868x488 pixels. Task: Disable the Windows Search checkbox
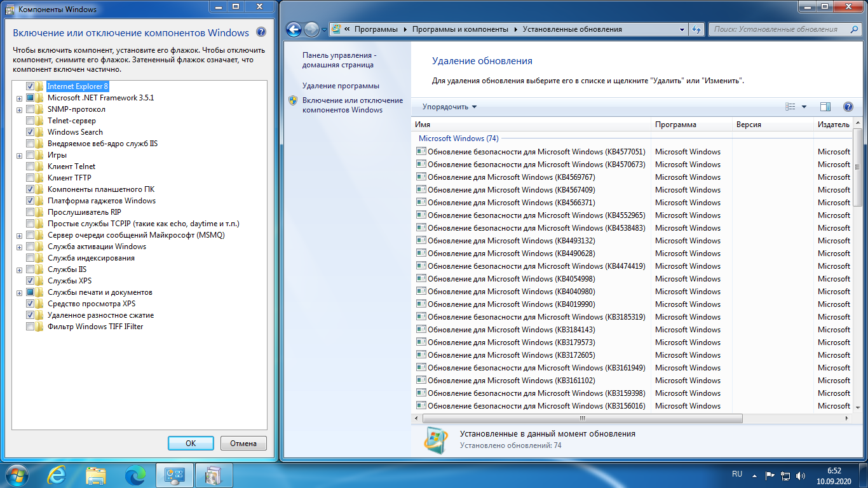click(30, 132)
